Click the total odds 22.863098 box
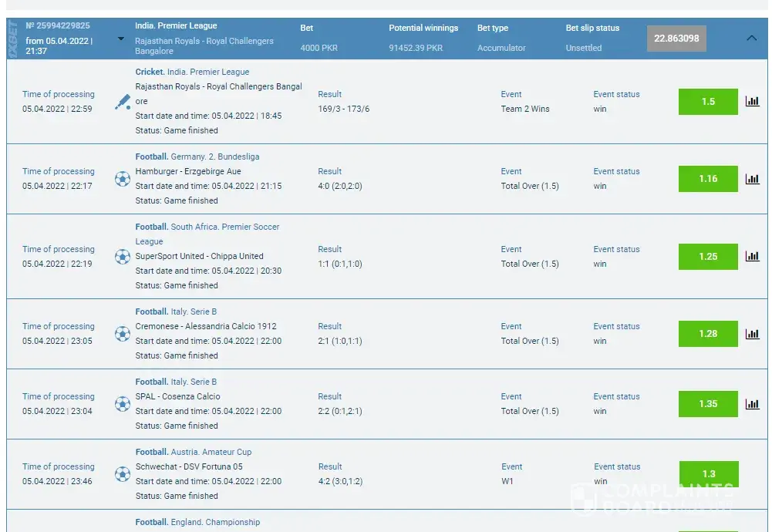Viewport: 772px width, 532px height. [676, 39]
